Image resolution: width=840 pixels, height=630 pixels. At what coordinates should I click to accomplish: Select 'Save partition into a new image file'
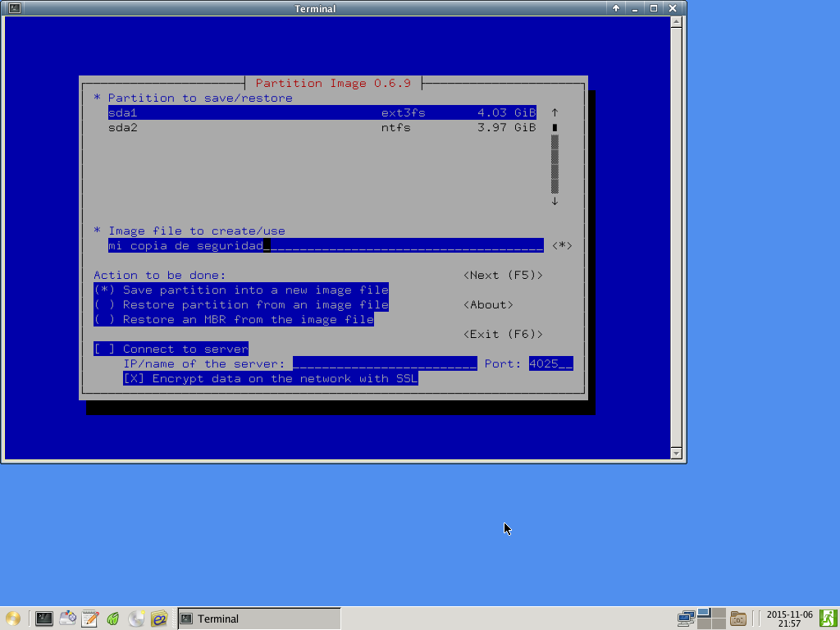tap(240, 290)
